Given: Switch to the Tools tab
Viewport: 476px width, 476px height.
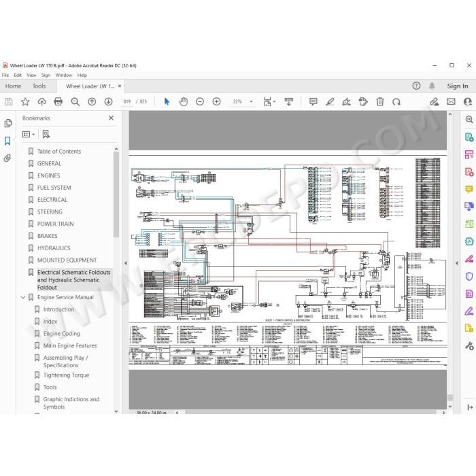Looking at the screenshot, I should (x=39, y=86).
